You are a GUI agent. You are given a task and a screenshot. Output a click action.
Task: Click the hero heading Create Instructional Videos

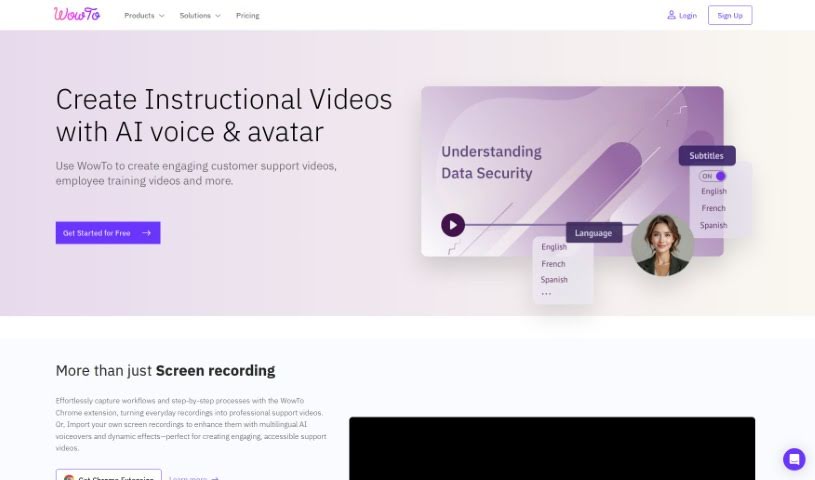pos(224,115)
